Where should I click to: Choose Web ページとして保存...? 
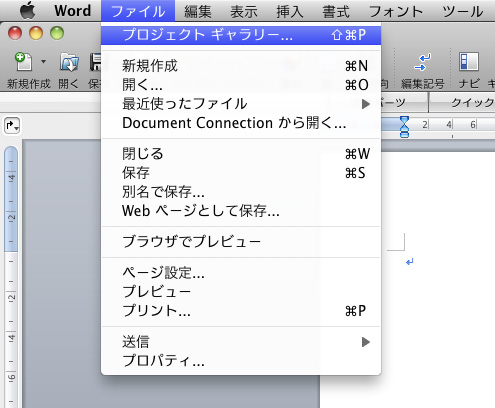(x=241, y=211)
